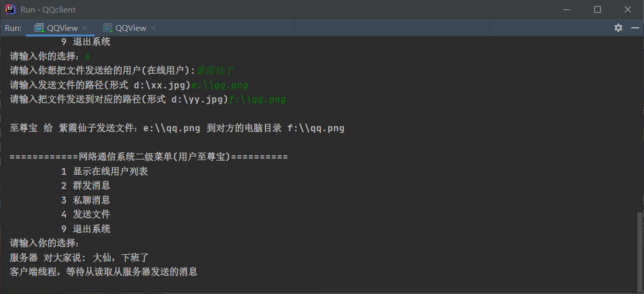The width and height of the screenshot is (644, 294).
Task: Place cursor after the last 请输入你的选择 prompt
Action: [x=81, y=243]
